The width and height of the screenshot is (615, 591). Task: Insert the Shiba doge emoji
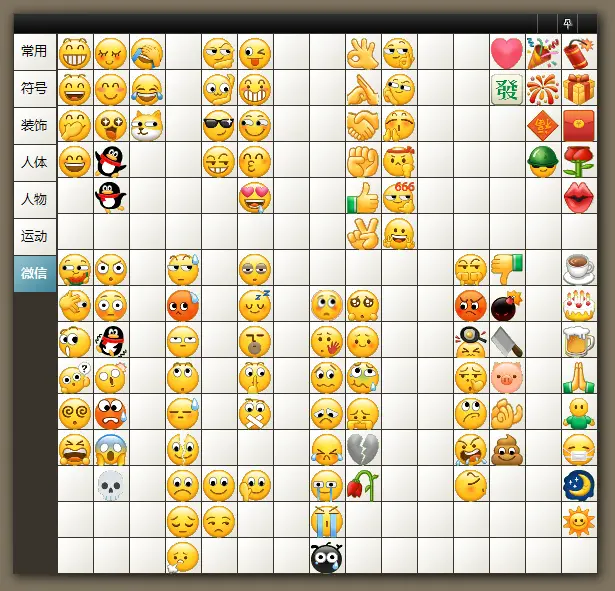pyautogui.click(x=147, y=125)
